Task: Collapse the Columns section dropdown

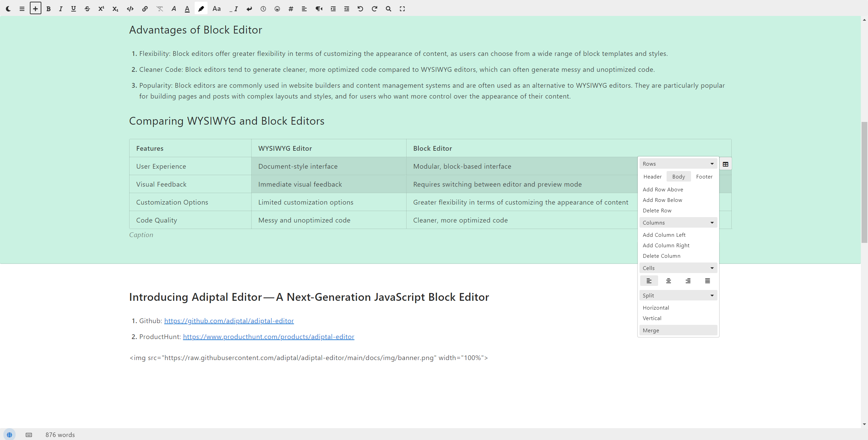Action: (x=712, y=223)
